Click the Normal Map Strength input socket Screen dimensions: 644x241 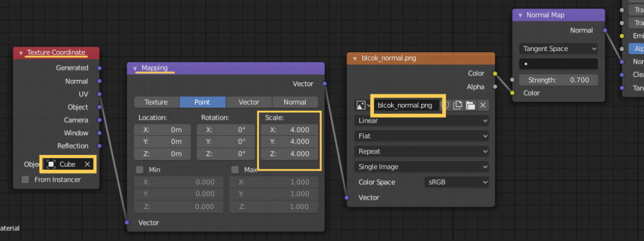[x=512, y=80]
